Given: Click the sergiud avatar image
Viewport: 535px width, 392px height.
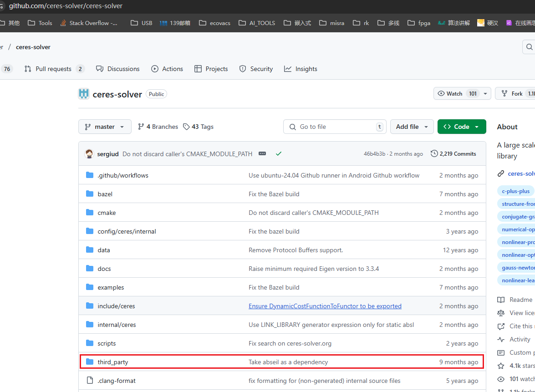Looking at the screenshot, I should 89,154.
